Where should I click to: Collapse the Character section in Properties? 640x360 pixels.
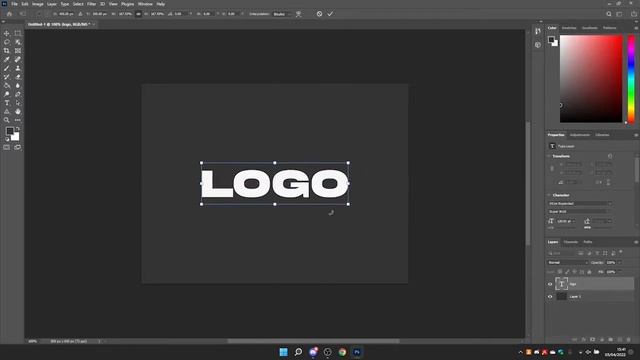(x=549, y=195)
